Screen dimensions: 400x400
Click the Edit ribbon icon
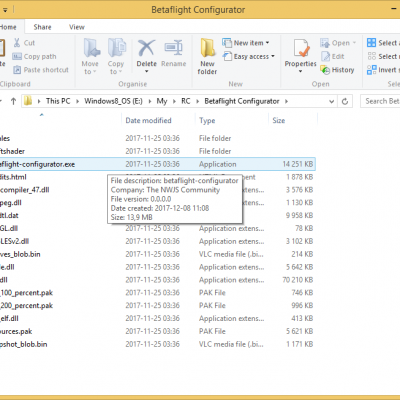(x=325, y=56)
